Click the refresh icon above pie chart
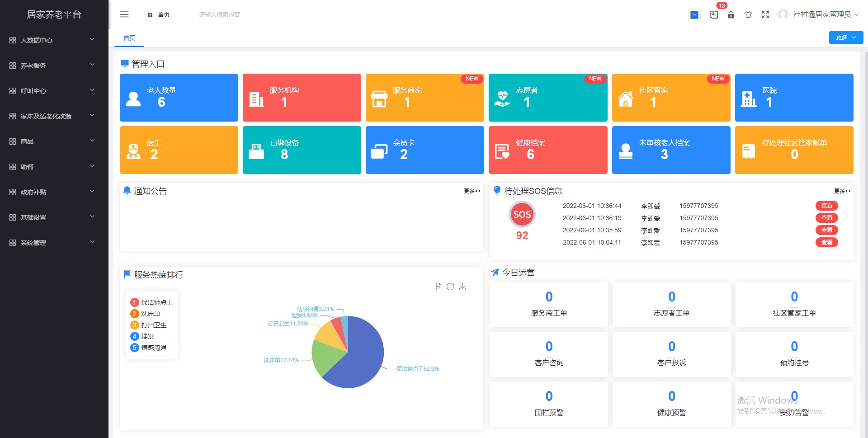868x438 pixels. 450,287
